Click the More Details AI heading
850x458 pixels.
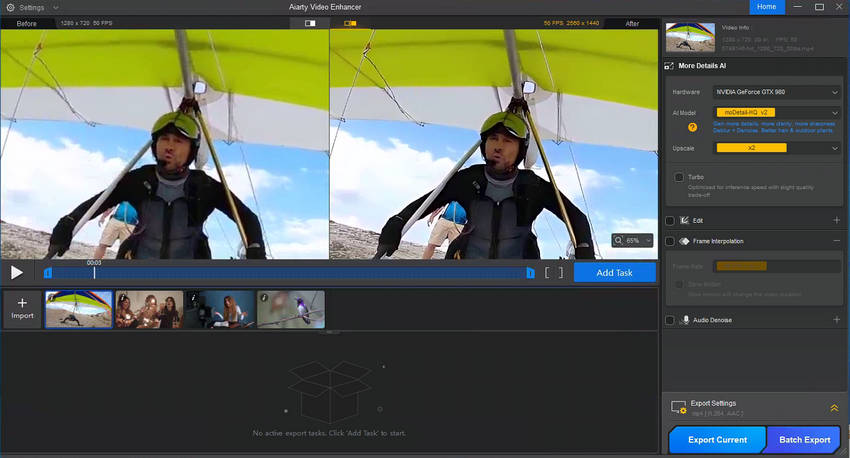pos(702,66)
